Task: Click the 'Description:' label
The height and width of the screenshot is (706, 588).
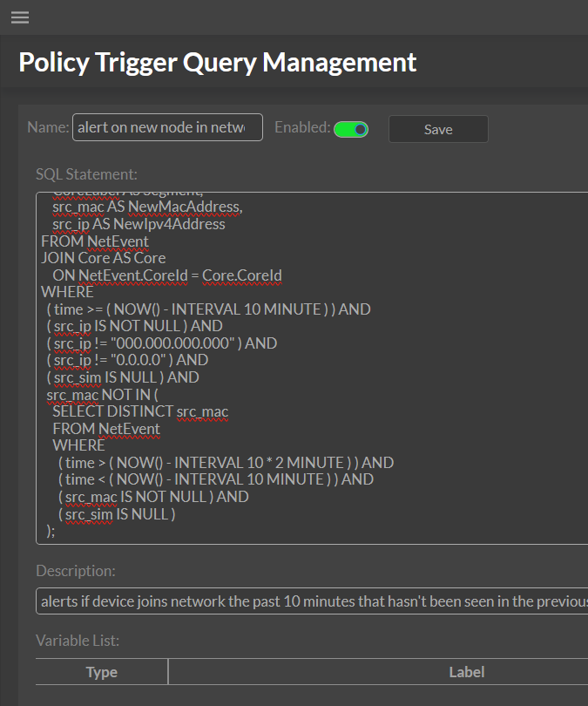Action: point(75,571)
